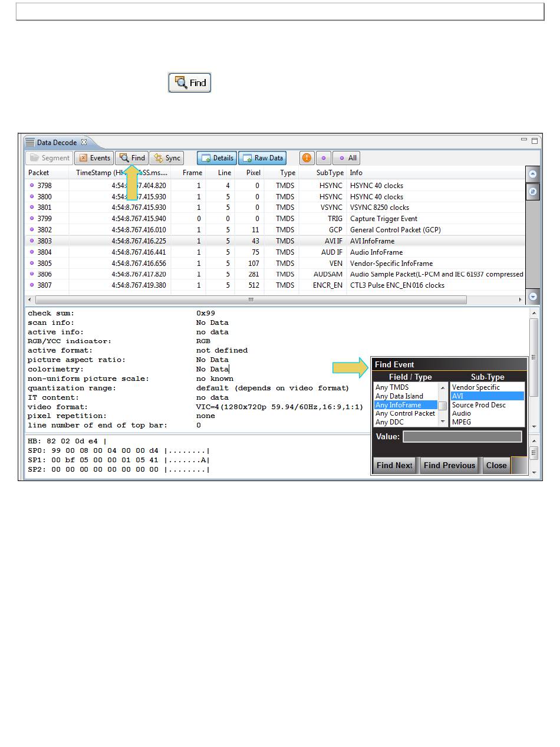Select Any Control Packet in Find Event
This screenshot has width=560, height=747.
[x=405, y=413]
